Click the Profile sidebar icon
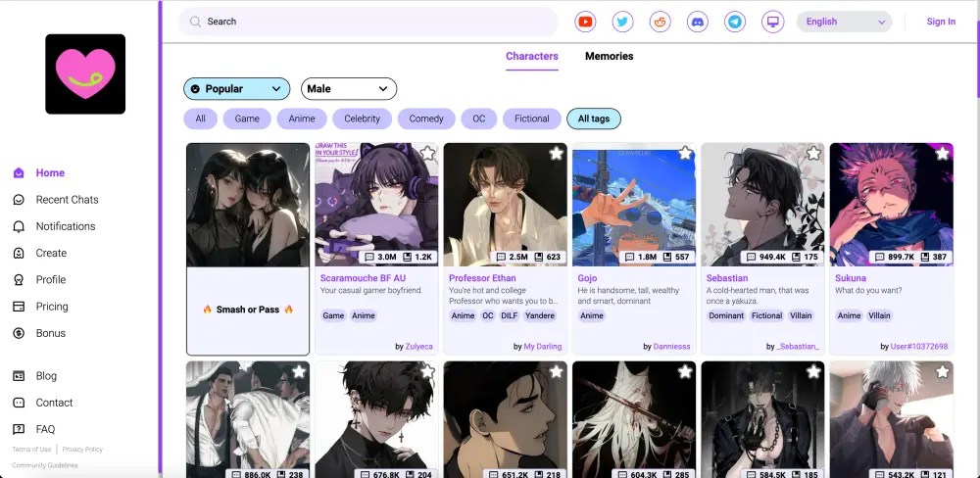980x478 pixels. pyautogui.click(x=19, y=280)
